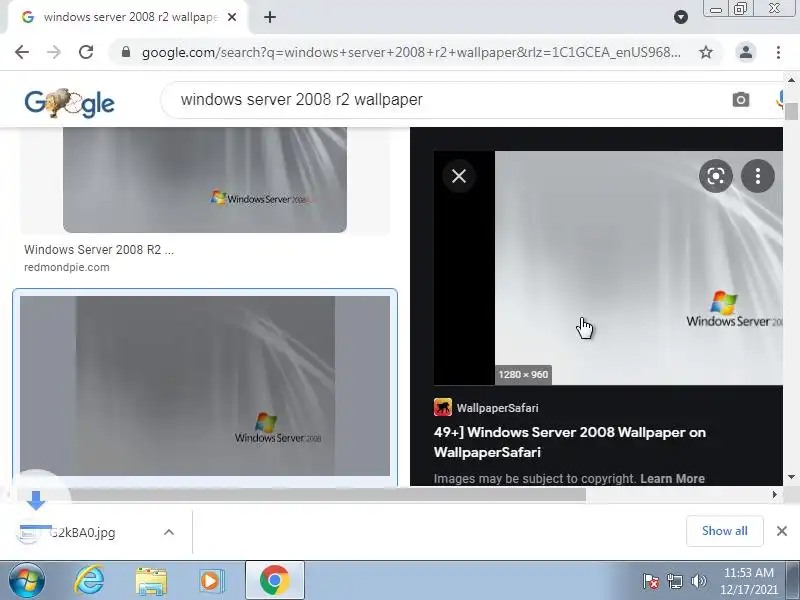Screen dimensions: 800x600
Task: Open a new tab with the plus button
Action: point(270,17)
